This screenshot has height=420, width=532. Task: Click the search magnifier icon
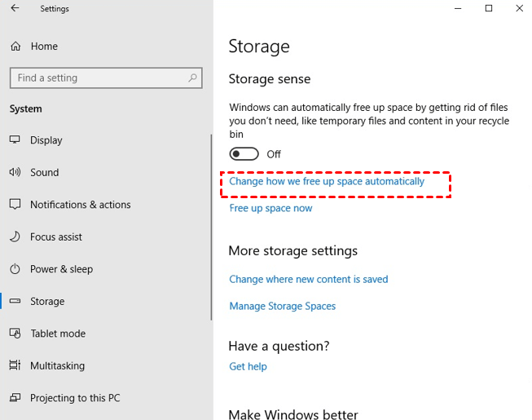pos(193,78)
